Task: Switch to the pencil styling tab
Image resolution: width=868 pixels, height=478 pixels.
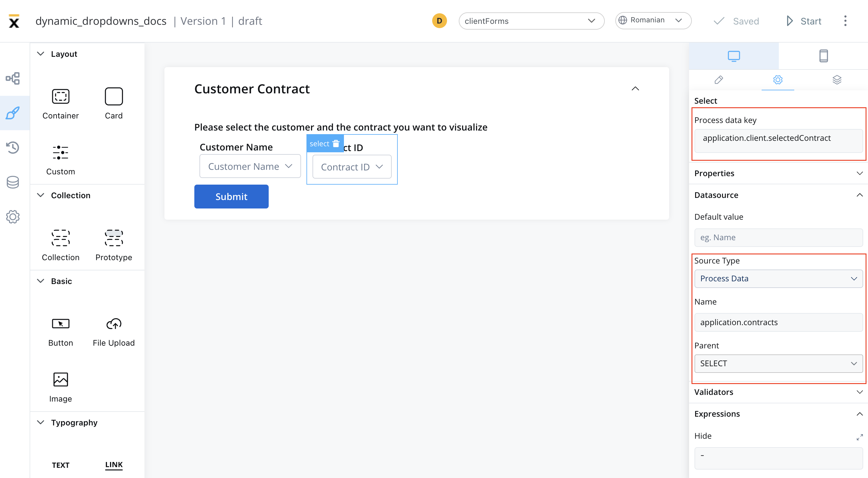Action: click(719, 80)
